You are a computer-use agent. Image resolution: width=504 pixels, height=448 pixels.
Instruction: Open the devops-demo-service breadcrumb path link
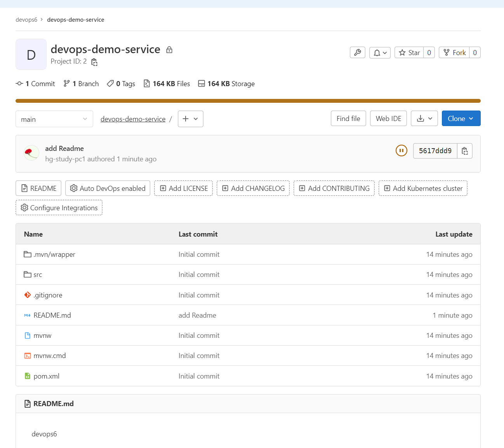tap(133, 119)
